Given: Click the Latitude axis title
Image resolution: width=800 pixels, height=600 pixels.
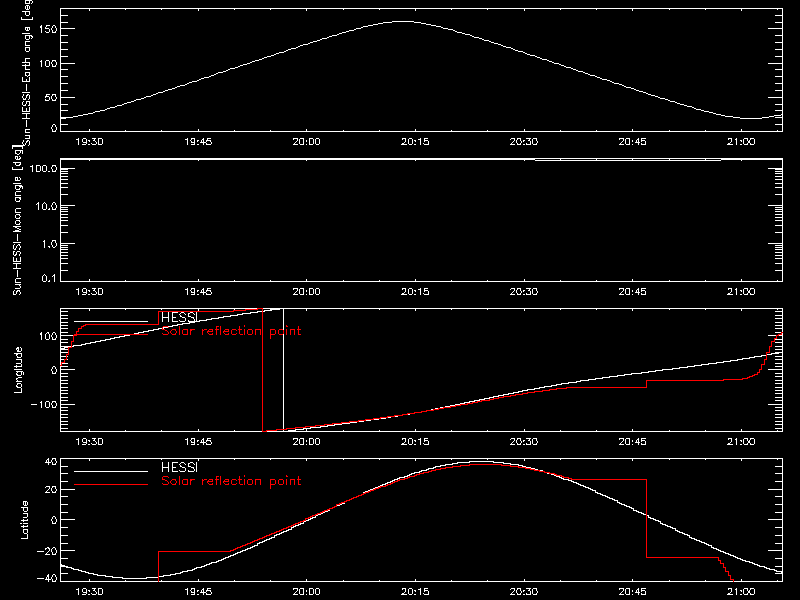Looking at the screenshot, I should point(24,520).
